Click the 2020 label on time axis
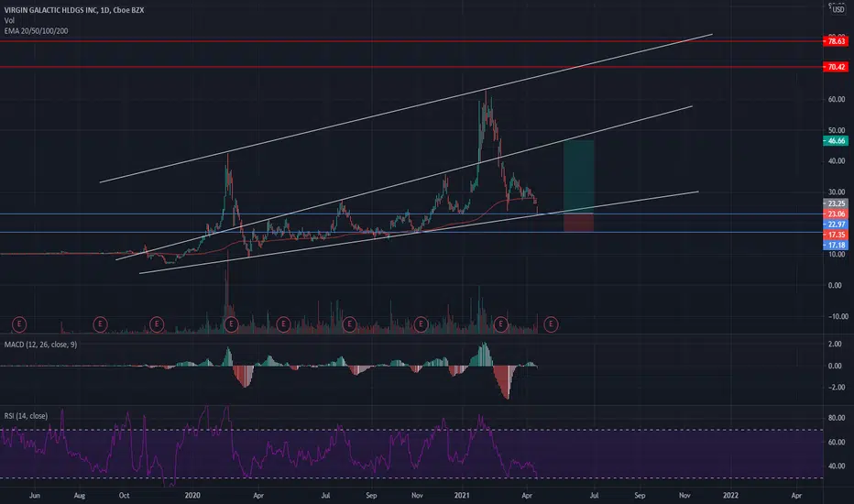Screen dimensions: 854x504 [x=192, y=495]
